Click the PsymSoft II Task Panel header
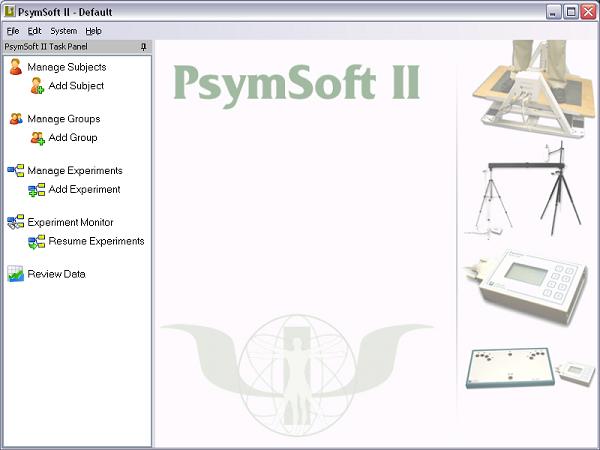The height and width of the screenshot is (450, 600). 76,47
